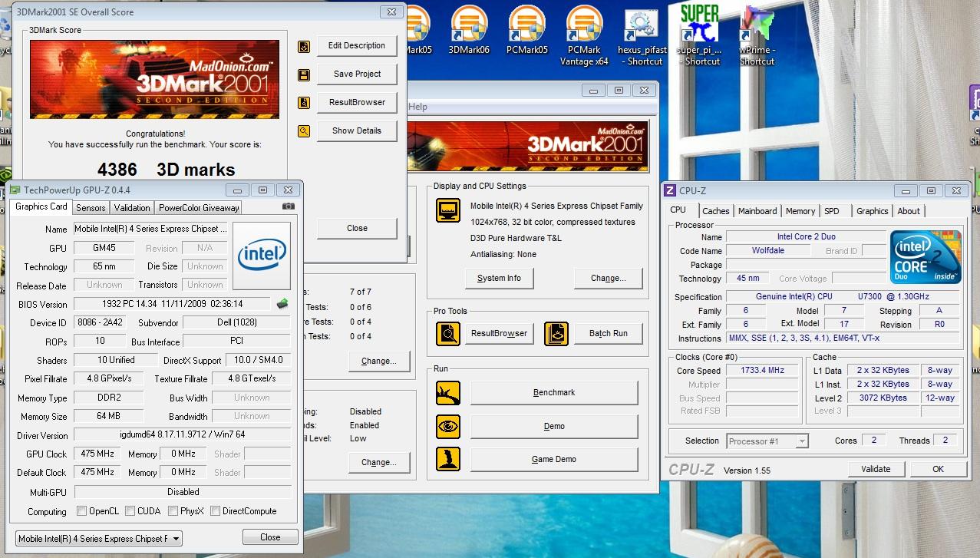
Task: Close the 3DMark Overall Score dialog via Close button
Action: coord(357,229)
